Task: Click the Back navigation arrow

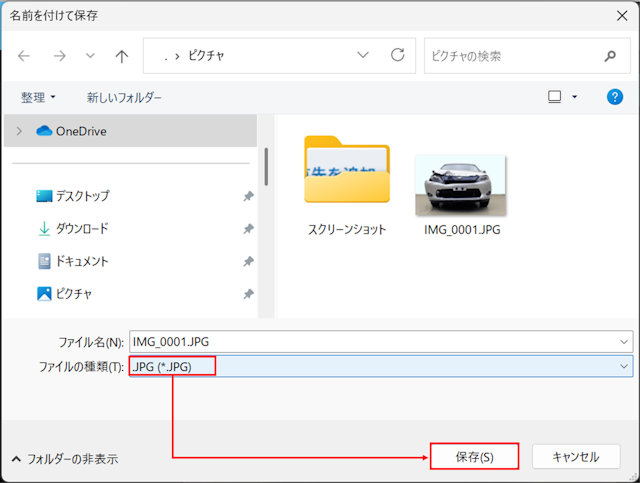Action: point(24,56)
